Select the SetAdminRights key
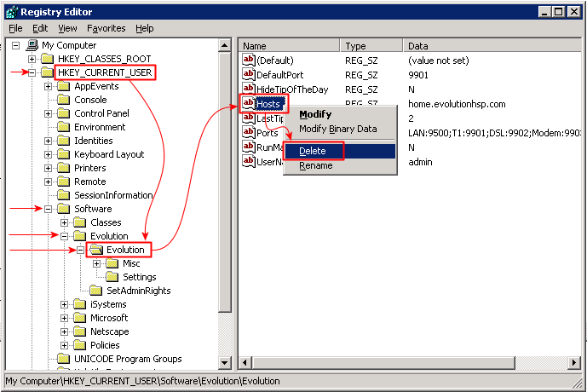The height and width of the screenshot is (392, 587). 138,291
